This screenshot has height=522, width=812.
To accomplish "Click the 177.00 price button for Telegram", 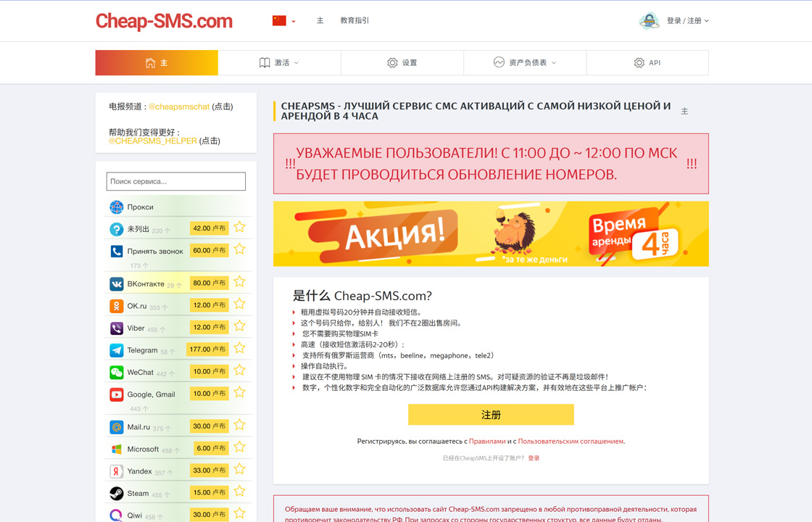I will click(x=207, y=349).
